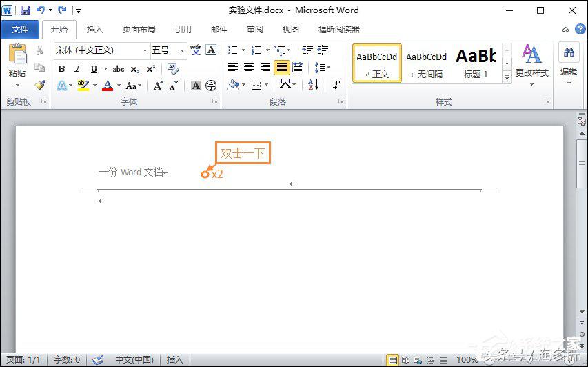This screenshot has height=367, width=588.
Task: Toggle Italic formatting
Action: pyautogui.click(x=77, y=69)
